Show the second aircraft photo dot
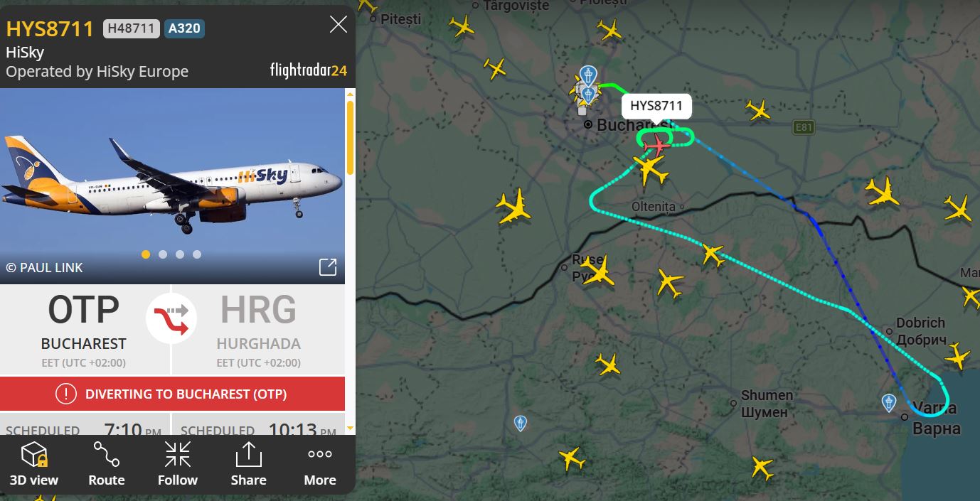Viewport: 980px width, 501px height. click(163, 254)
